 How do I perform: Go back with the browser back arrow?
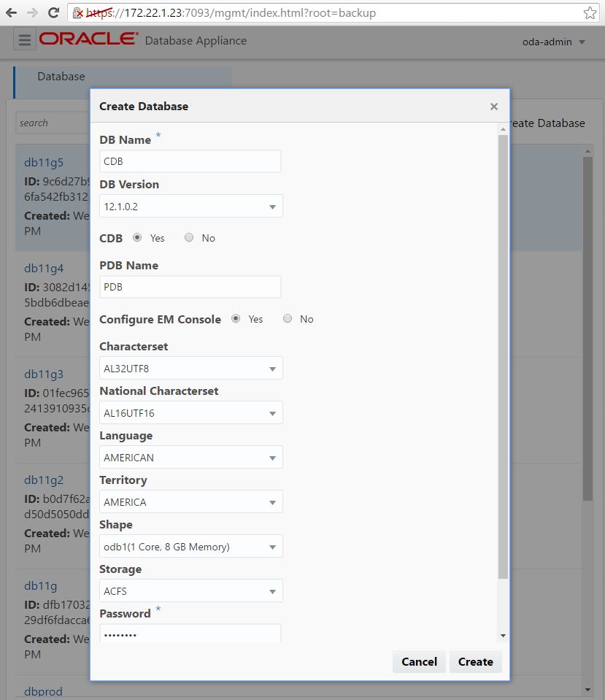coord(12,13)
